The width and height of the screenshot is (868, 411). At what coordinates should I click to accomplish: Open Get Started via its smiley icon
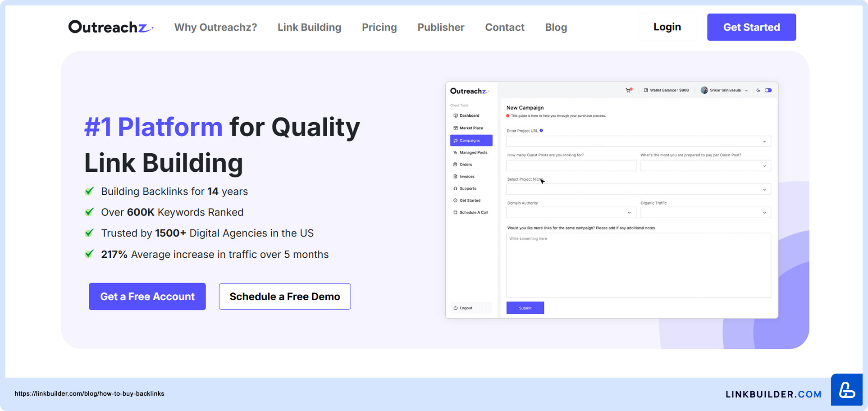455,201
